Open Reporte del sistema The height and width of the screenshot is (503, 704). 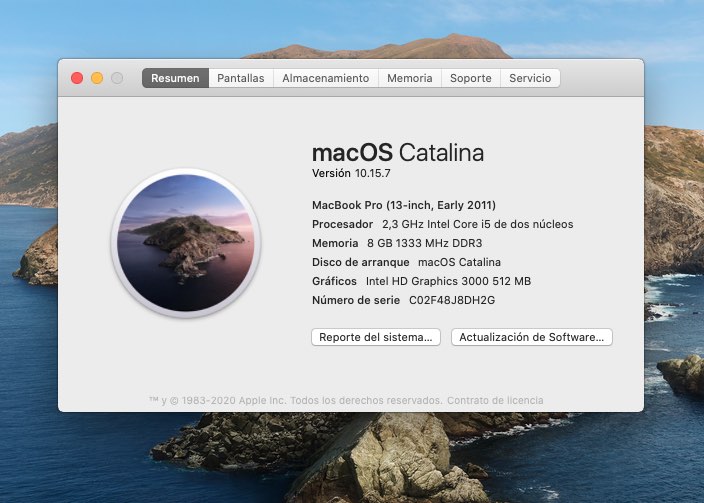pyautogui.click(x=376, y=338)
